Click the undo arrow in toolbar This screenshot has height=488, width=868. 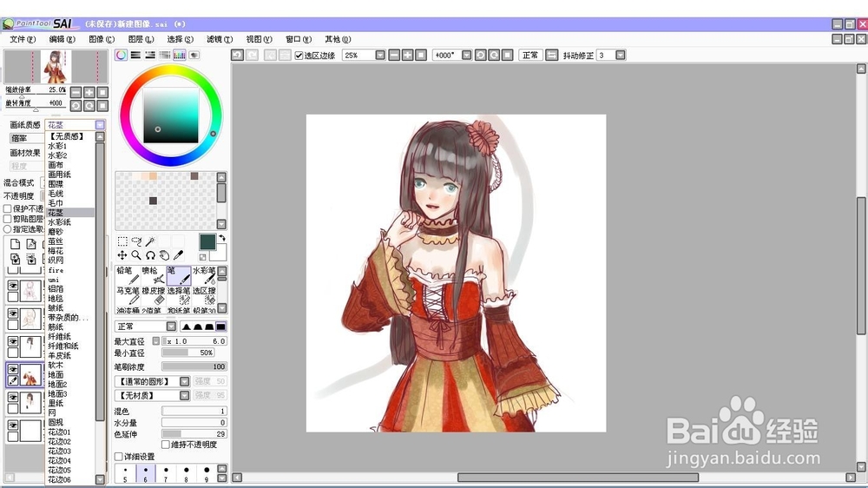click(x=238, y=55)
